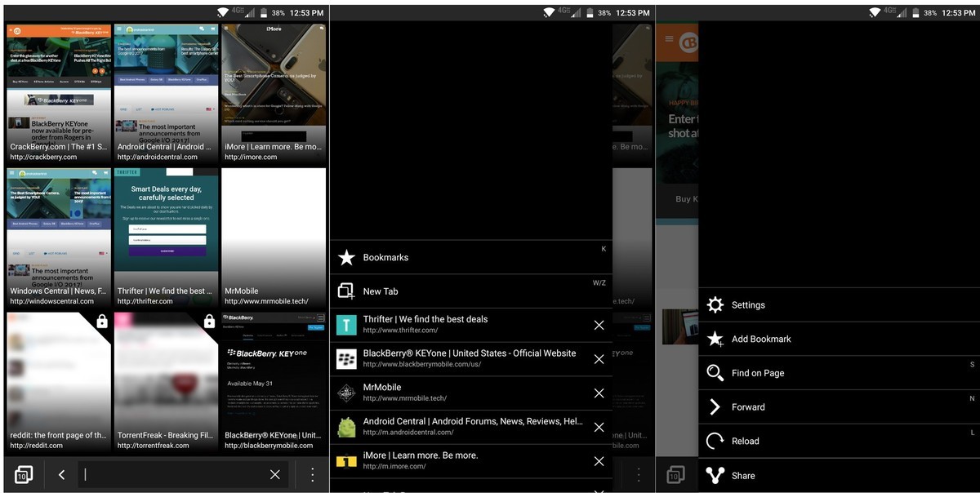Open the tab count icon in left panel
980x493 pixels.
click(x=24, y=474)
